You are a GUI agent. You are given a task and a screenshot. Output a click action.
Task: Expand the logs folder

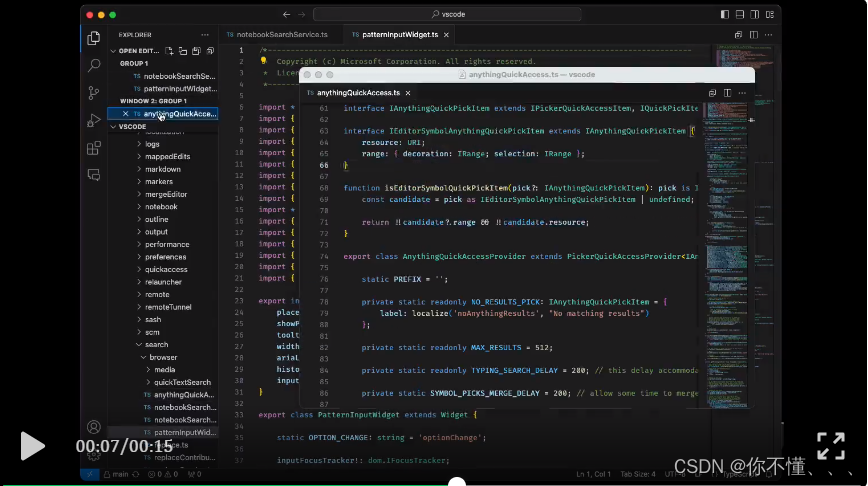pos(139,144)
